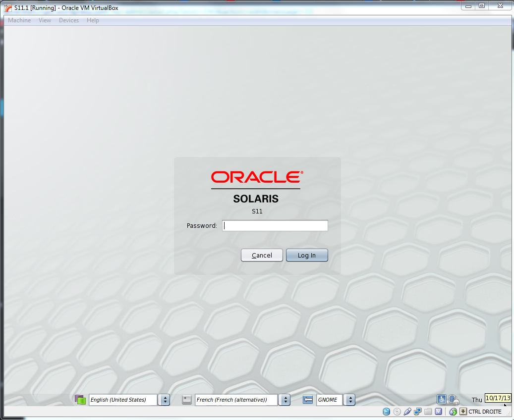Click the USB devices status icon
This screenshot has height=420, width=514.
coord(407,412)
